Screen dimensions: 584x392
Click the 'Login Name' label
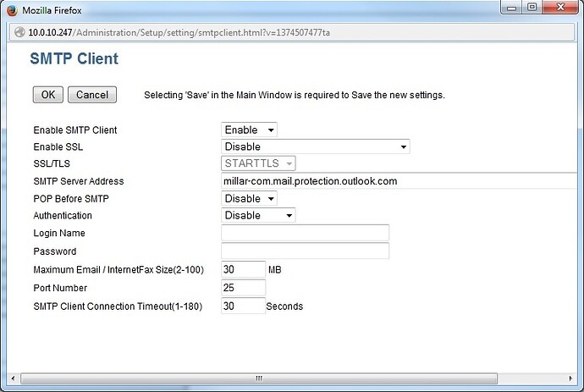59,234
